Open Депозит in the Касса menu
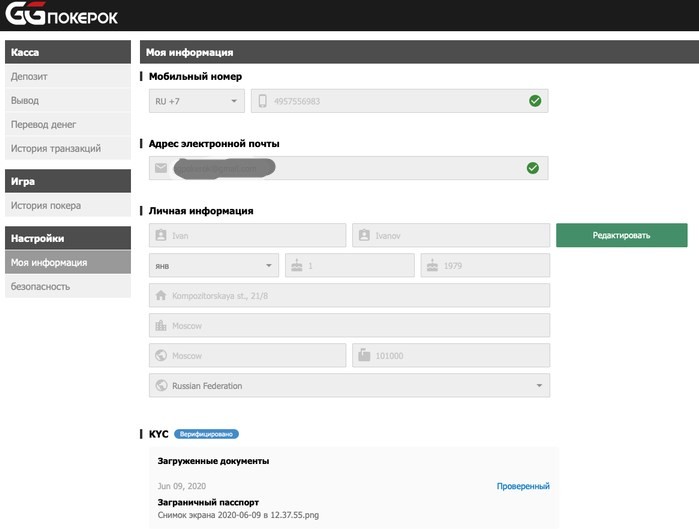699x529 pixels. coord(29,76)
